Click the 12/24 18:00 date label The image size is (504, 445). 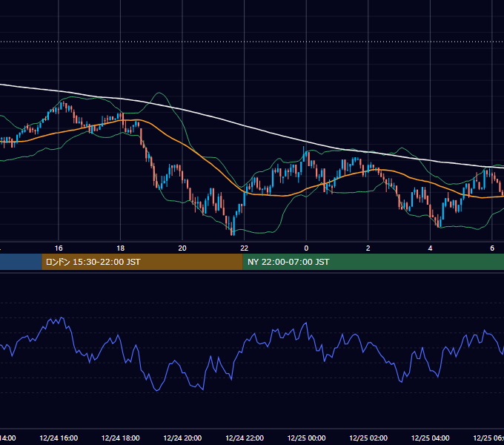point(121,438)
